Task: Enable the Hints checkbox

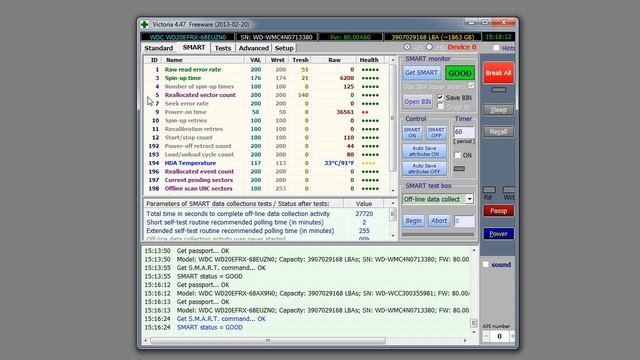Action: pyautogui.click(x=496, y=48)
